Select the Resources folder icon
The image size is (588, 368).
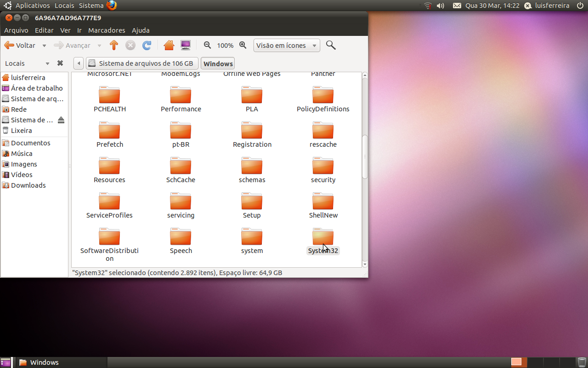click(x=109, y=165)
